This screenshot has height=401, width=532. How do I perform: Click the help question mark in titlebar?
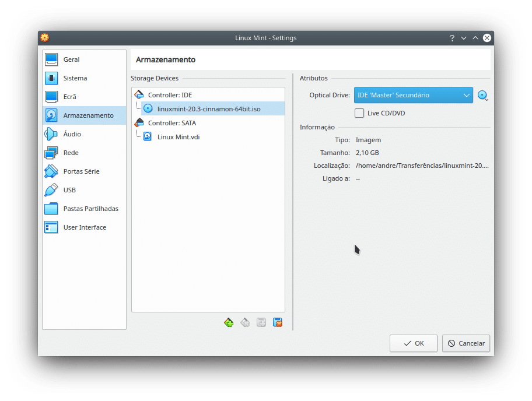452,38
